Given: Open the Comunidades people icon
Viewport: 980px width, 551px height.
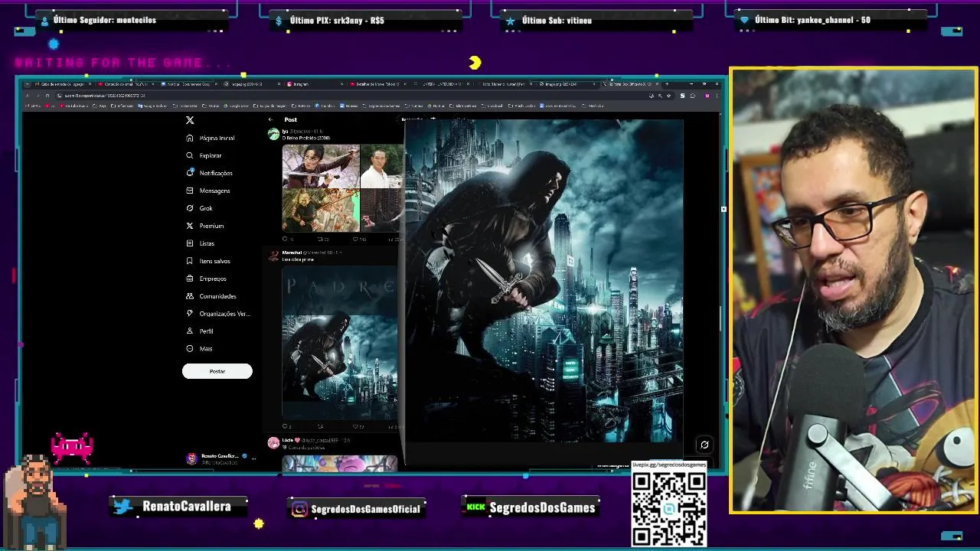Looking at the screenshot, I should coord(190,296).
